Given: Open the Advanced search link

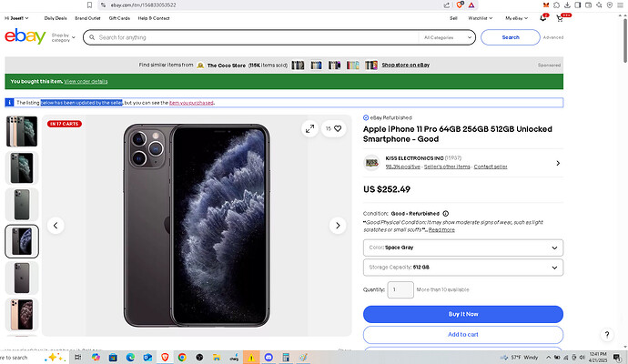Looking at the screenshot, I should tap(553, 37).
